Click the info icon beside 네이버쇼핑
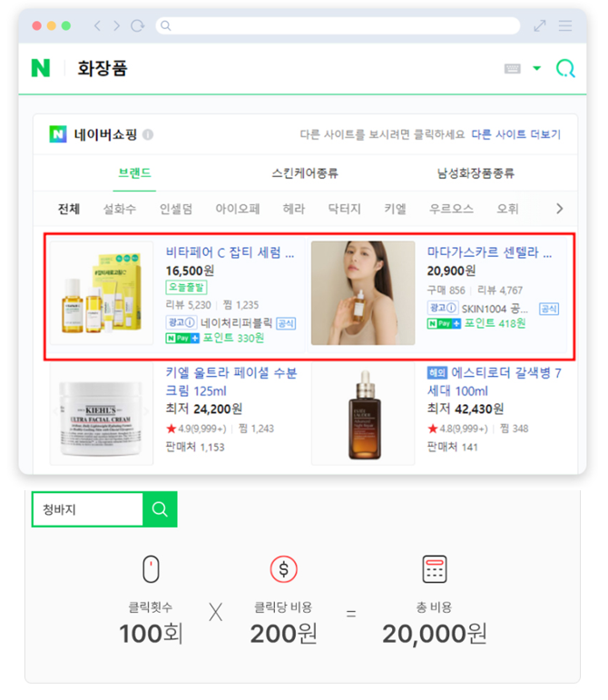This screenshot has width=608, height=700. (148, 134)
